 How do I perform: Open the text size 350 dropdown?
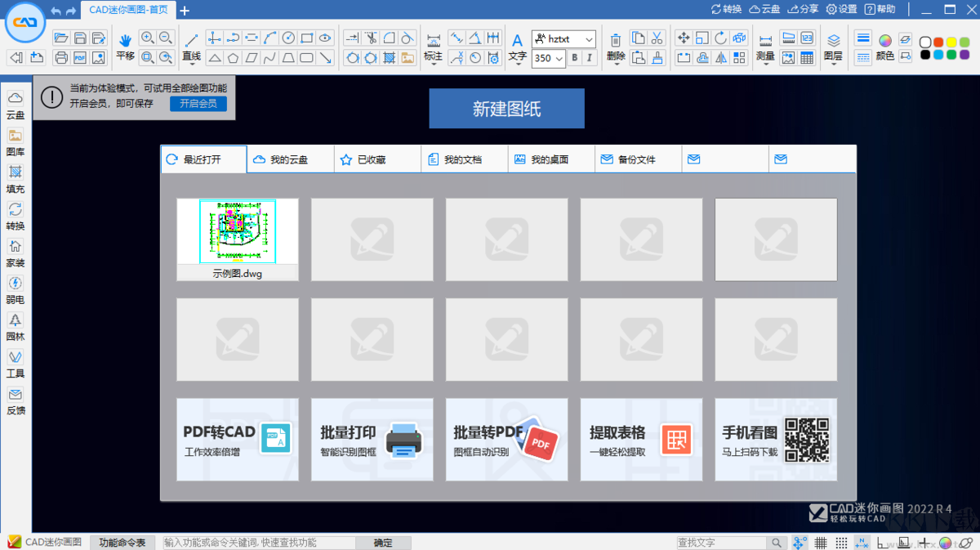(547, 58)
